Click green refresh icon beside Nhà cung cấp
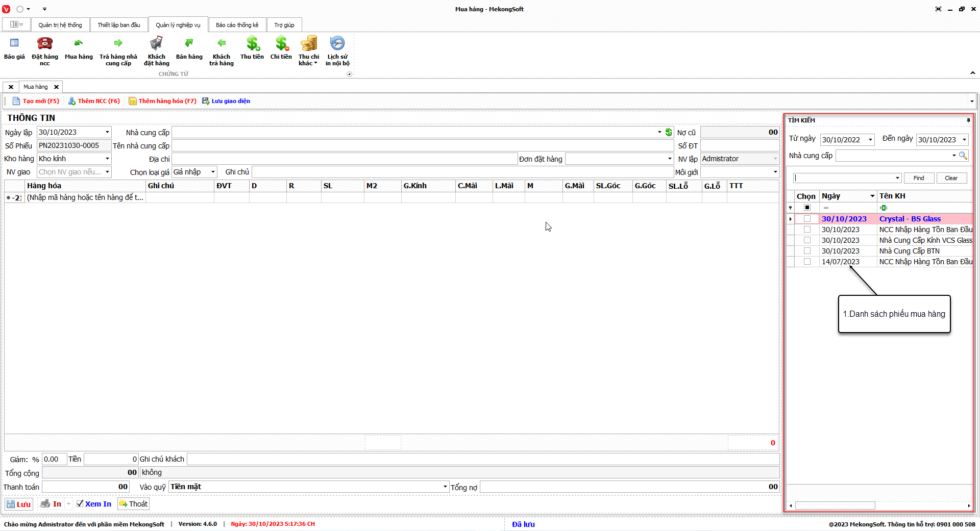Viewport: 980px width, 531px height. (669, 133)
